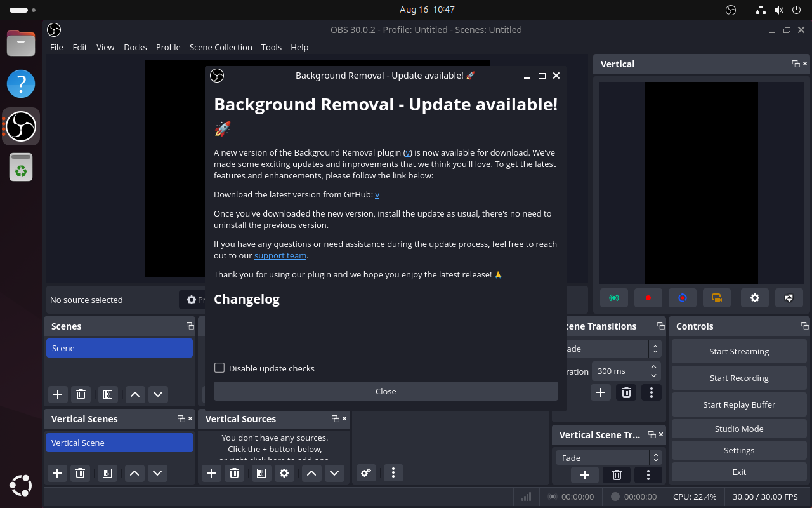Viewport: 812px width, 508px height.
Task: Float the Vertical Scenes dock
Action: click(181, 418)
